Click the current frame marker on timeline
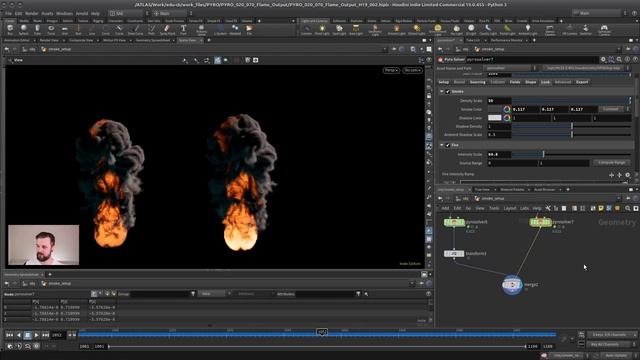The width and height of the screenshot is (640, 360). point(322,332)
